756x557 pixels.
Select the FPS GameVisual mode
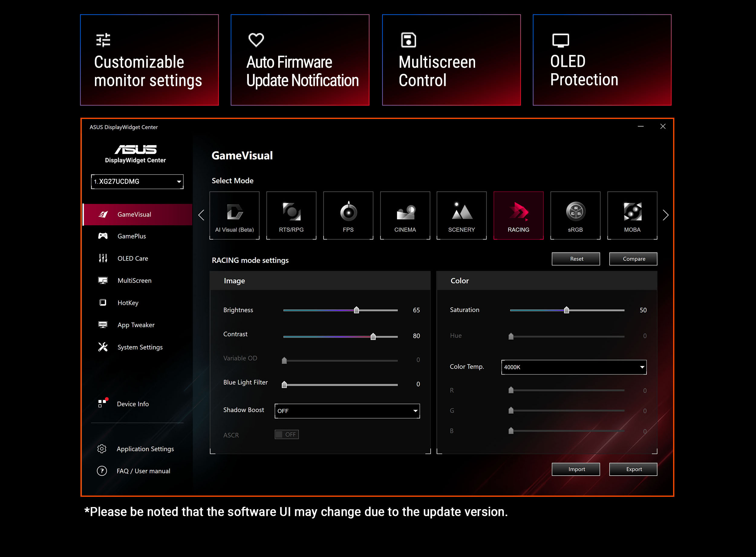[x=348, y=215]
